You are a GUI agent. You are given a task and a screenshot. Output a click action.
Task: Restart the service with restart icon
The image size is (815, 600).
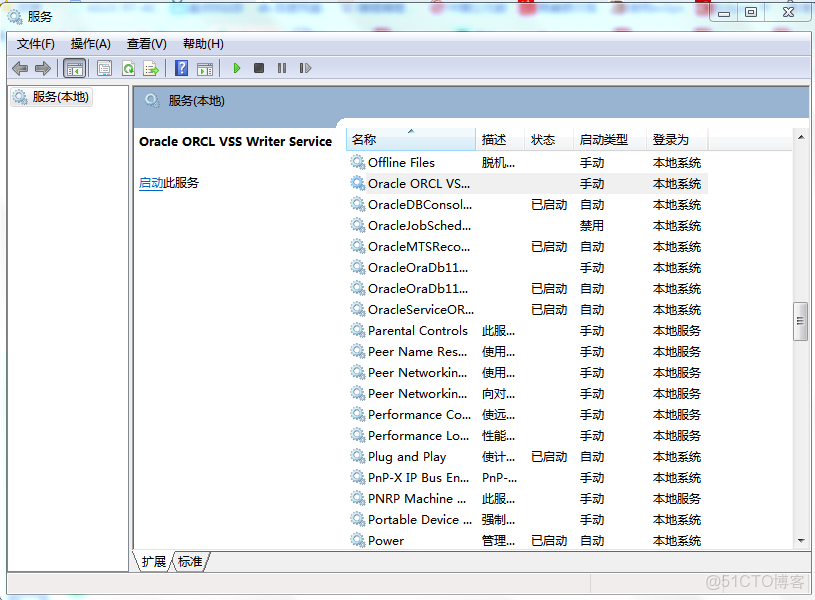304,68
